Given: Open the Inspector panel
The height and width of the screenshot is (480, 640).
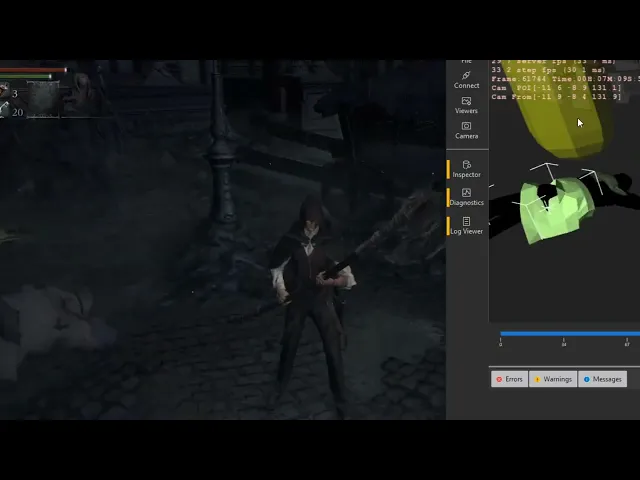Looking at the screenshot, I should [x=466, y=169].
